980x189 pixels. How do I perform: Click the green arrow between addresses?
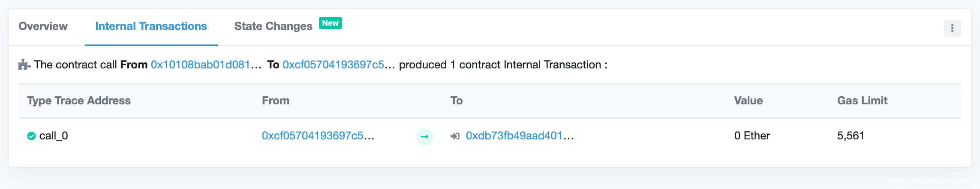[424, 137]
